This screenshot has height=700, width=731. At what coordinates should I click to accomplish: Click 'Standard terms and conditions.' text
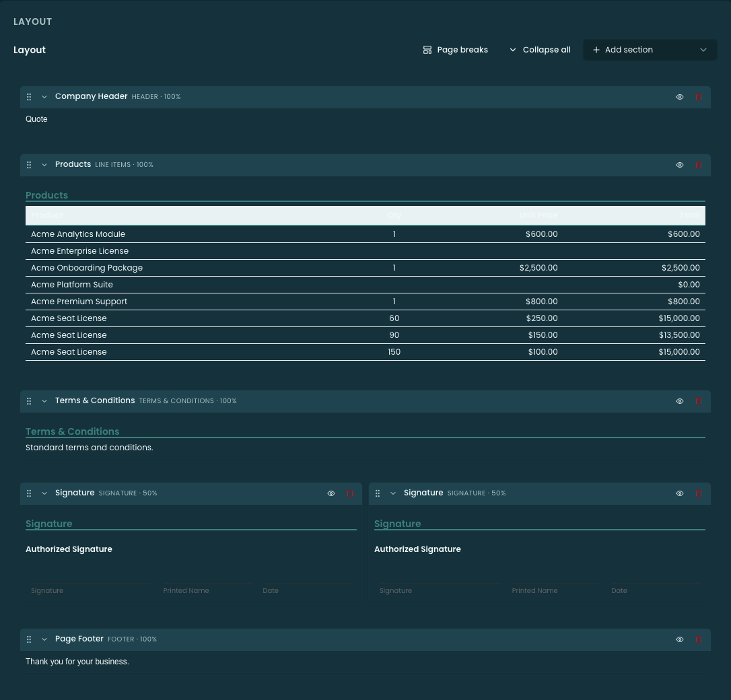coord(89,448)
